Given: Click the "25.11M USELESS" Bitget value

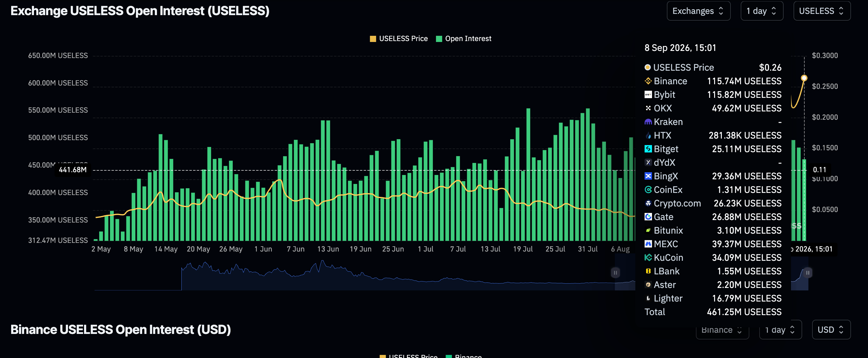Looking at the screenshot, I should (x=746, y=149).
